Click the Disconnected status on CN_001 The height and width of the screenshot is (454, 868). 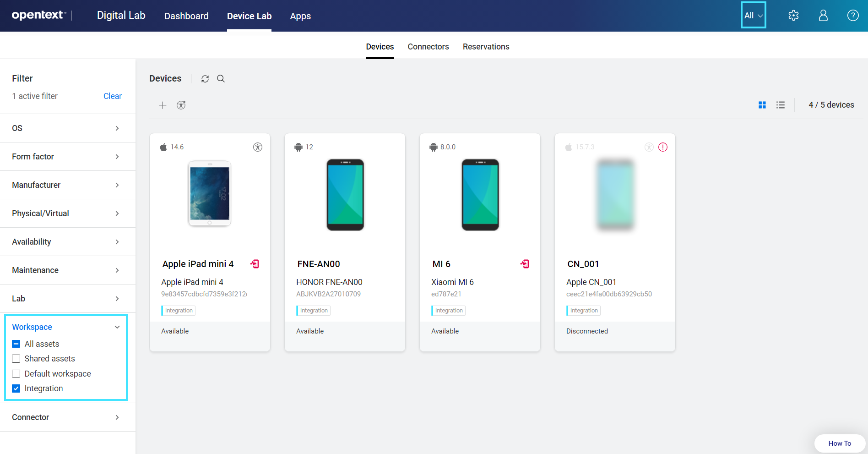point(587,331)
